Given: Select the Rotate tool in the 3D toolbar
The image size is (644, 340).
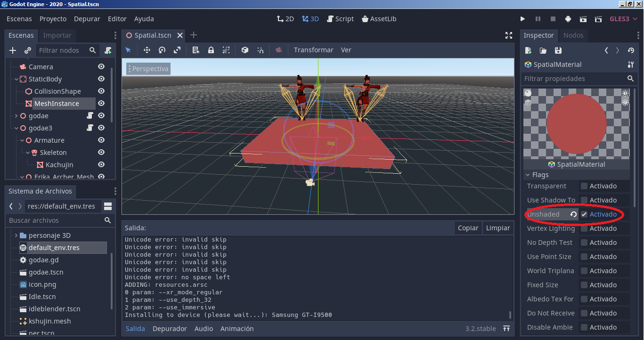Looking at the screenshot, I should click(x=162, y=49).
